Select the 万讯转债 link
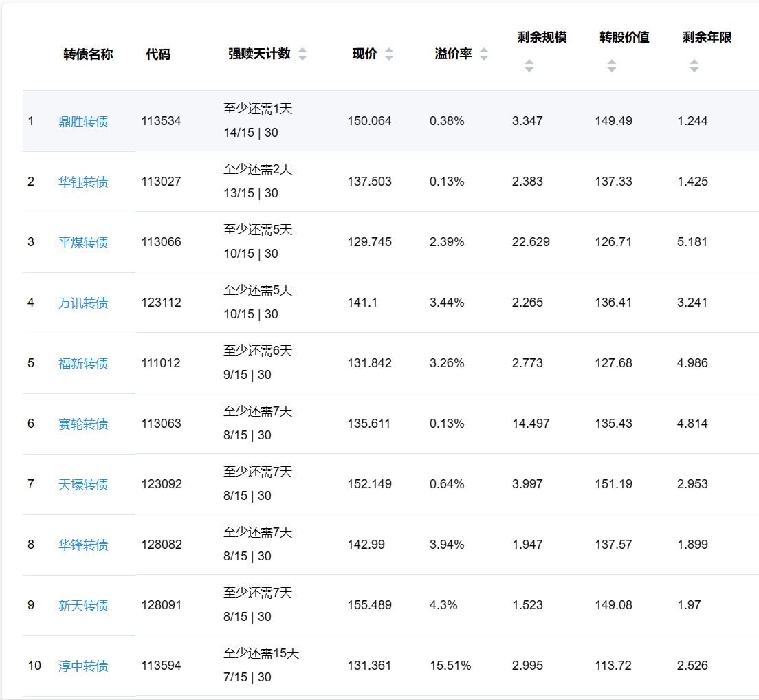Viewport: 759px width, 700px height. (x=83, y=303)
